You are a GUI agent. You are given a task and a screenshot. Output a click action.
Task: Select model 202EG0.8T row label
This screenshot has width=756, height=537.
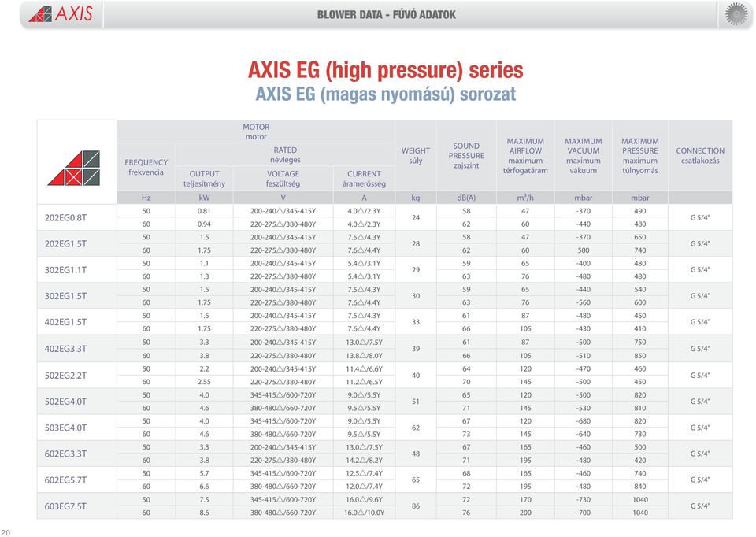[65, 217]
